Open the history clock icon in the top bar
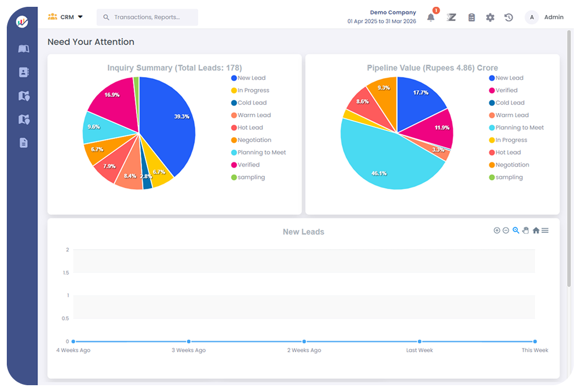The width and height of the screenshot is (581, 392). pos(509,17)
